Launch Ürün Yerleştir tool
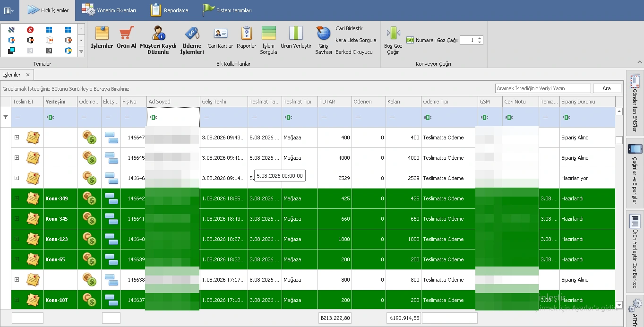The height and width of the screenshot is (327, 644). click(x=296, y=37)
